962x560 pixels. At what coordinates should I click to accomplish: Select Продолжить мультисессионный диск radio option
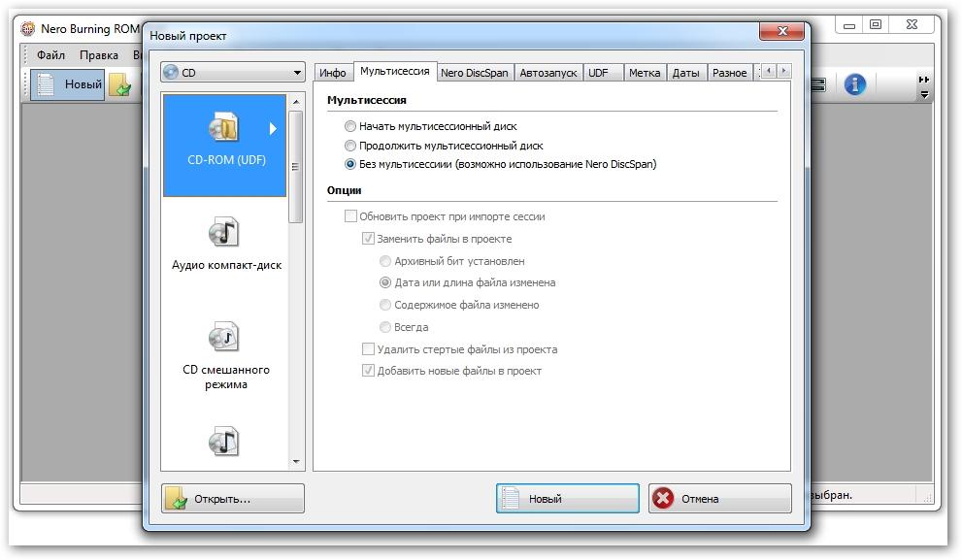[350, 146]
